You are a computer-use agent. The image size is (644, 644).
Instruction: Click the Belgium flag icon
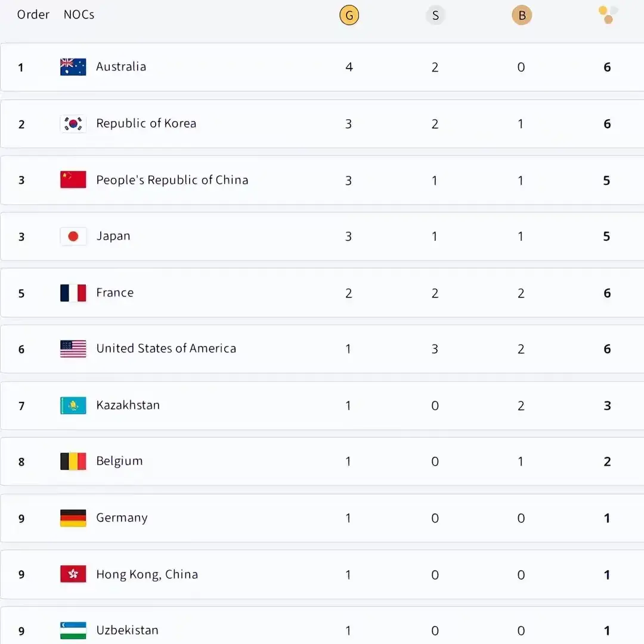[x=73, y=462]
